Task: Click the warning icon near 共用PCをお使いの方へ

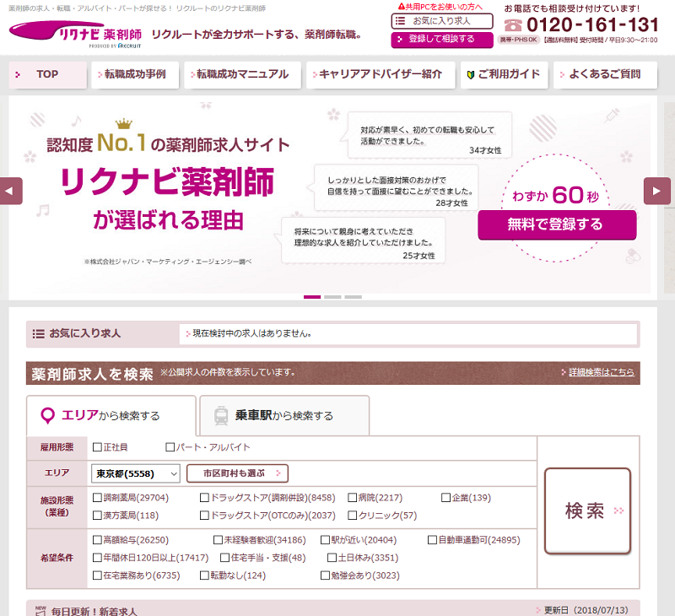Action: pos(402,7)
